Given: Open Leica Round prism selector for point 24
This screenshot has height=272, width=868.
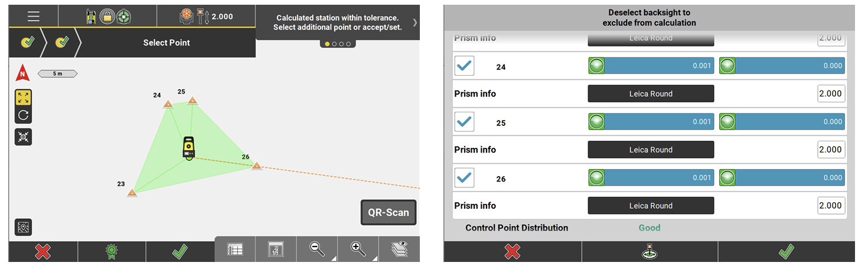Looking at the screenshot, I should click(x=651, y=93).
